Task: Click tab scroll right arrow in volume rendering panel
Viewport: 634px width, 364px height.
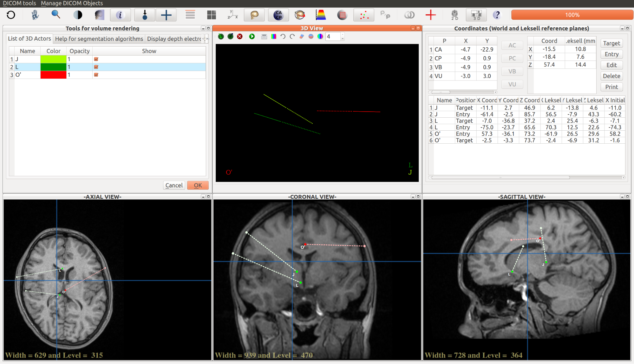Action: coord(207,39)
